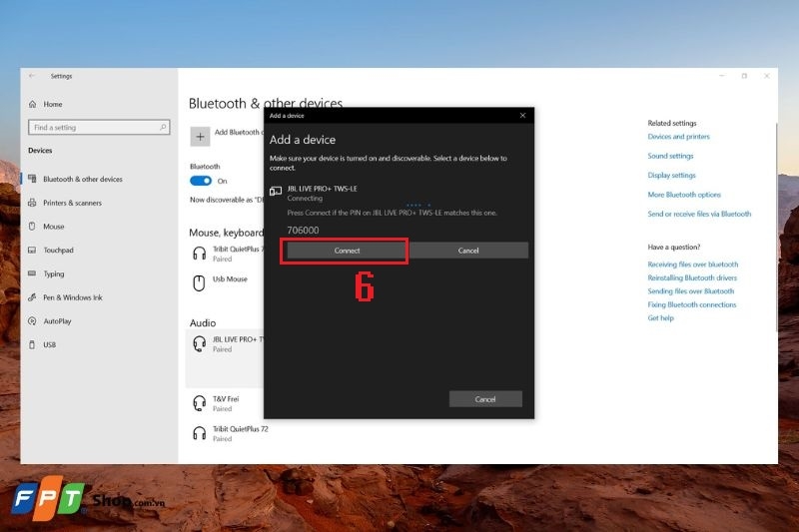Minimize the Settings window

pyautogui.click(x=721, y=76)
